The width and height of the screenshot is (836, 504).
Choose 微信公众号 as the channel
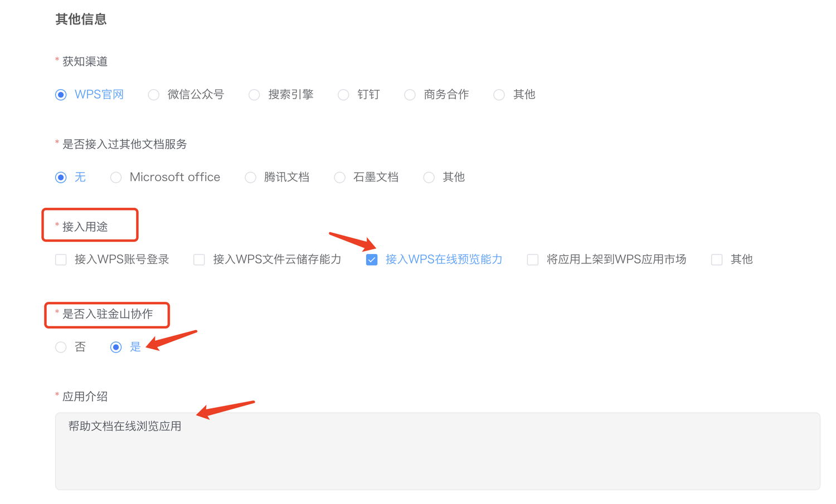[x=154, y=95]
